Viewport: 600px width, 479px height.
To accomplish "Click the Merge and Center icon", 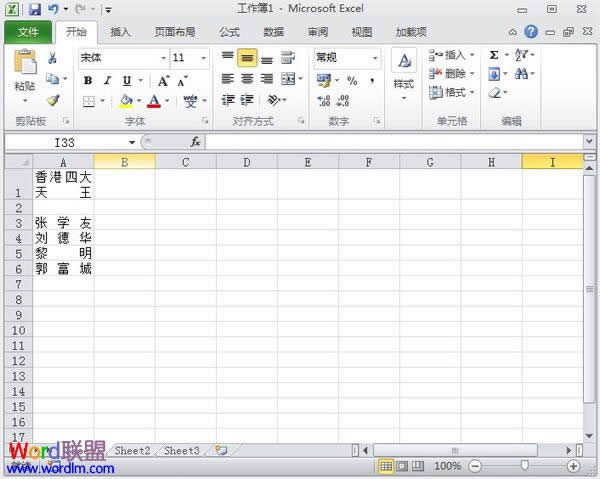I will pyautogui.click(x=288, y=79).
